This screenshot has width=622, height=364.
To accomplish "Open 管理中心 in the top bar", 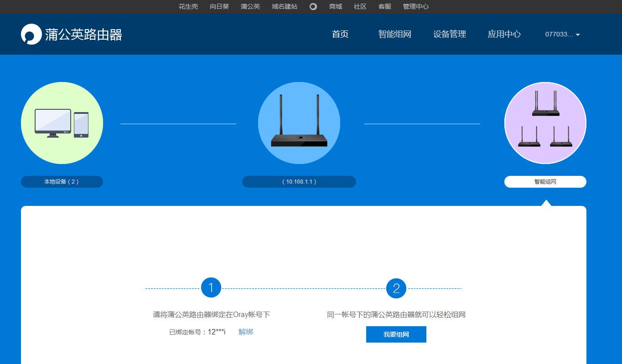I will pyautogui.click(x=416, y=6).
